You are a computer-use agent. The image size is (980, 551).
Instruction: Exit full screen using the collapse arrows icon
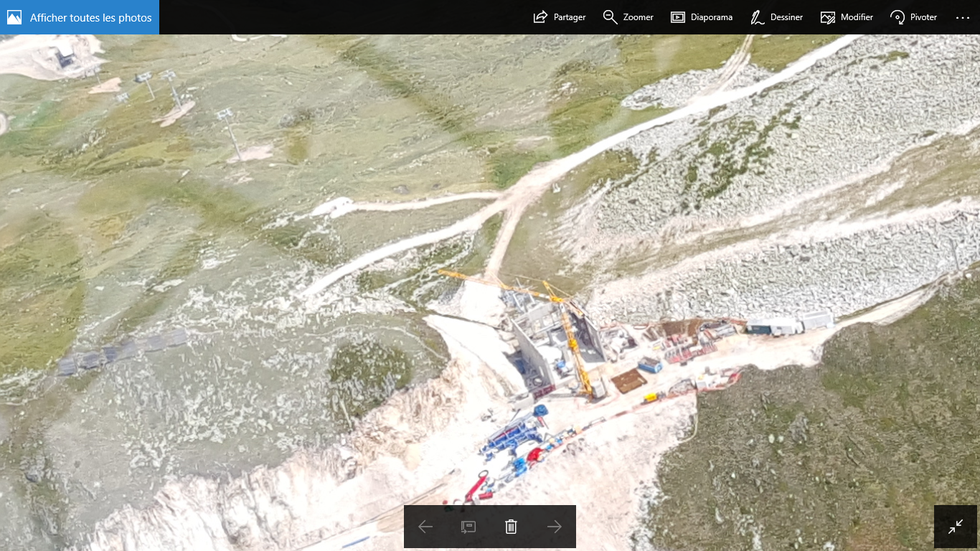point(956,527)
